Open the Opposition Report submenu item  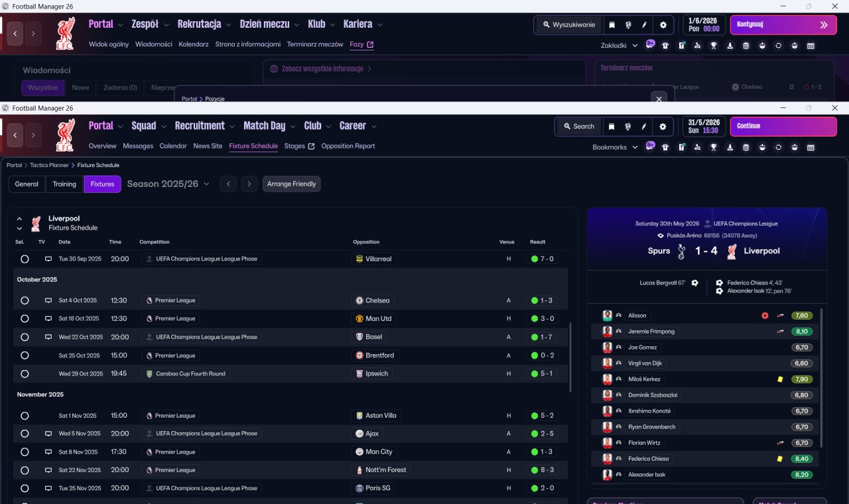(x=348, y=146)
